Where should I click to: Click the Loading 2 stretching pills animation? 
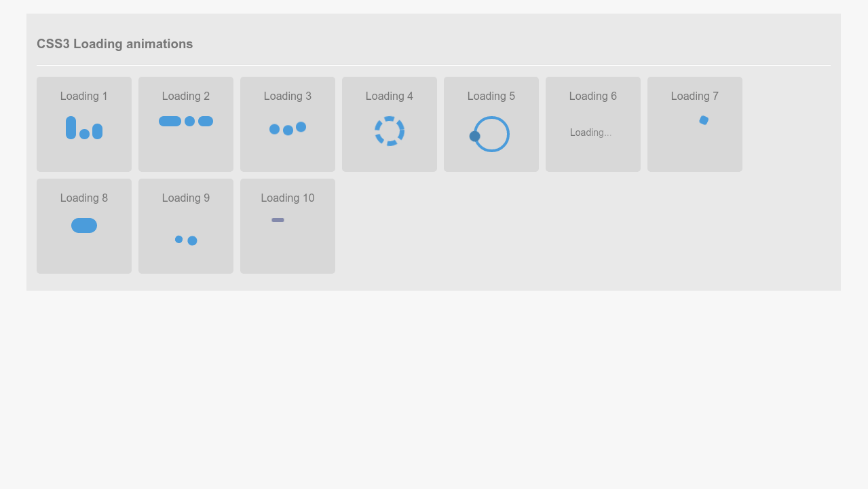(186, 121)
